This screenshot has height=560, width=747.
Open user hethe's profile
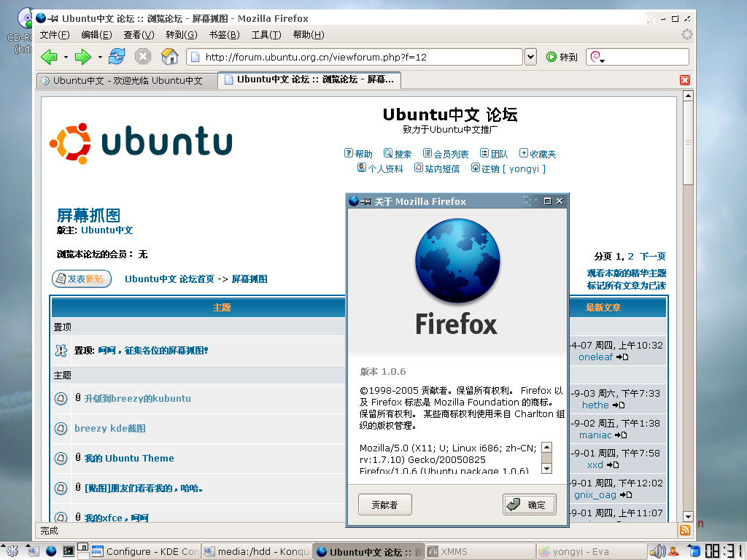coord(595,405)
